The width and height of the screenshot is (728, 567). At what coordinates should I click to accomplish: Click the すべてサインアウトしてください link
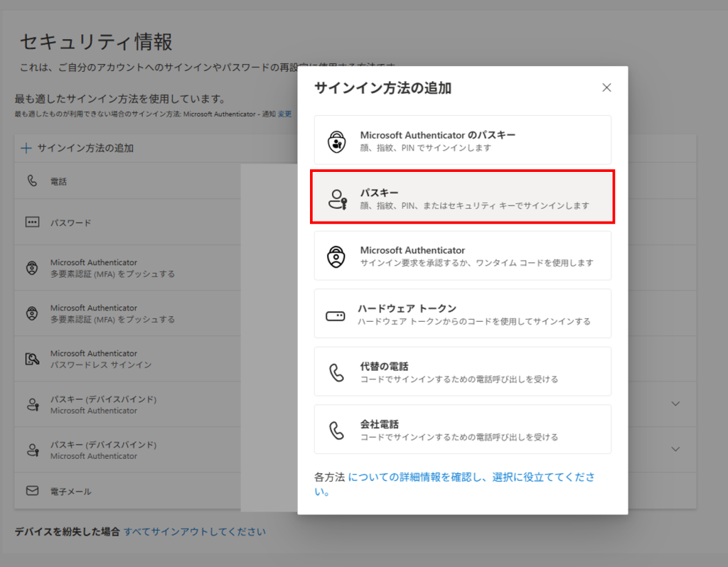(x=195, y=531)
